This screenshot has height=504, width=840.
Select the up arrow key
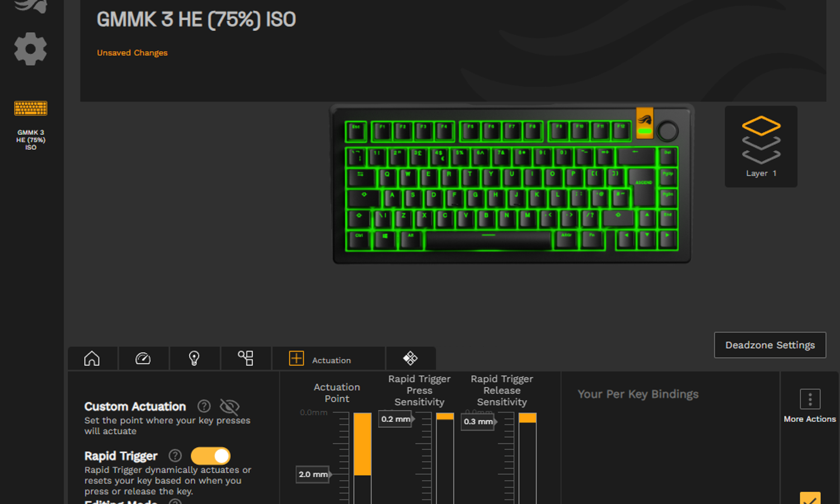[647, 219]
